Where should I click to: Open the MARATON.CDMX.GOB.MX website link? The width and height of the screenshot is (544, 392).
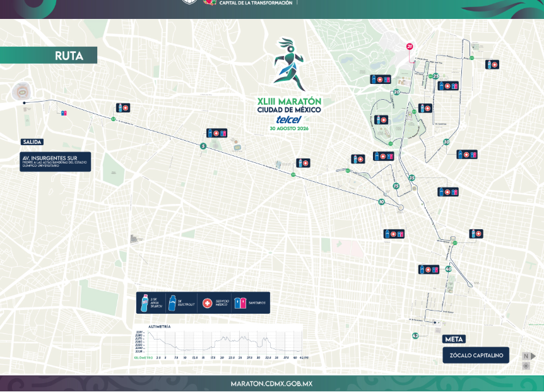point(271,384)
